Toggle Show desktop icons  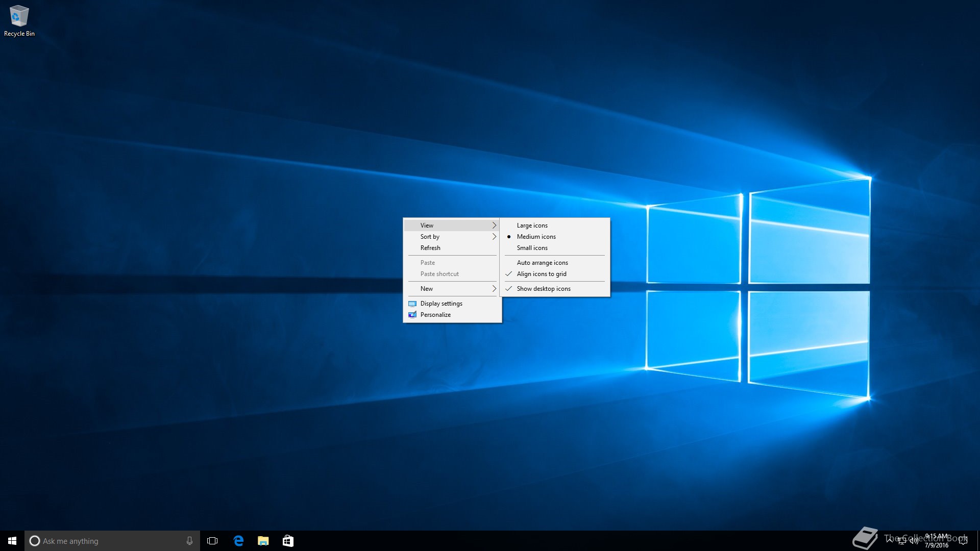[x=555, y=289]
